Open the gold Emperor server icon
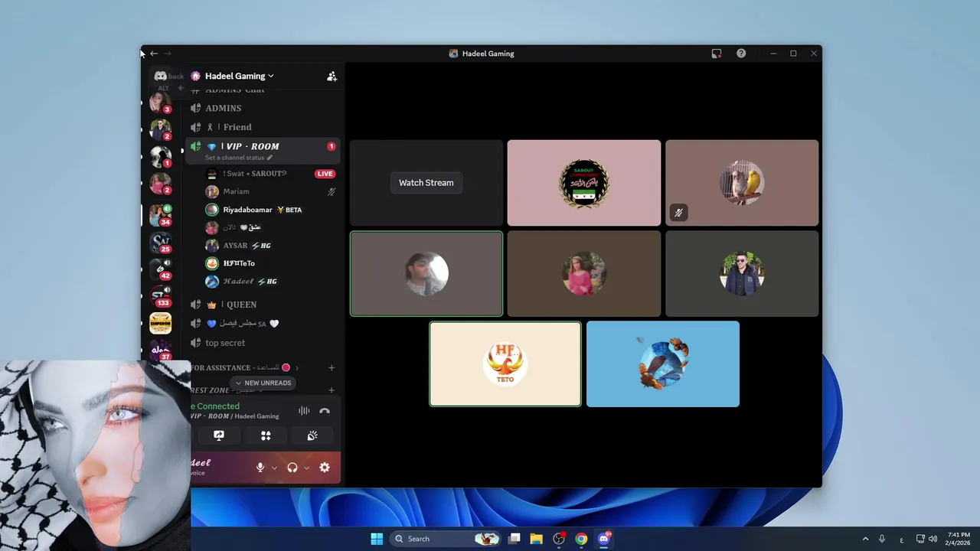 (160, 323)
